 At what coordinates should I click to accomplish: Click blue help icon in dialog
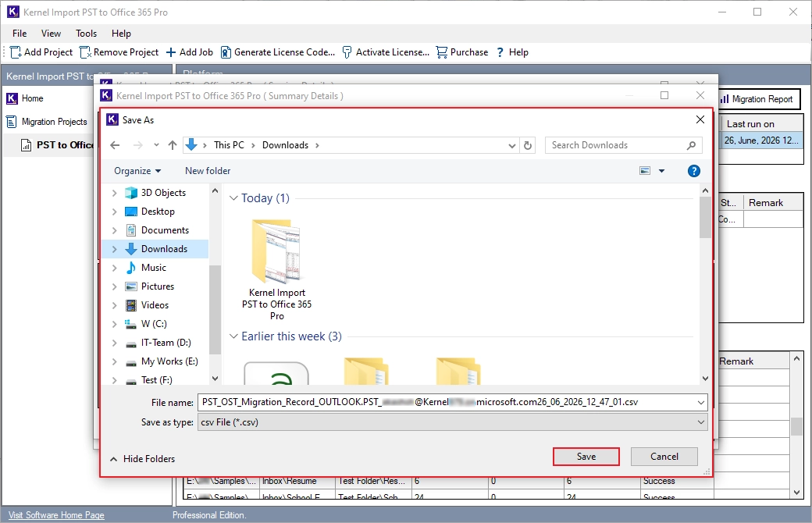pos(694,171)
